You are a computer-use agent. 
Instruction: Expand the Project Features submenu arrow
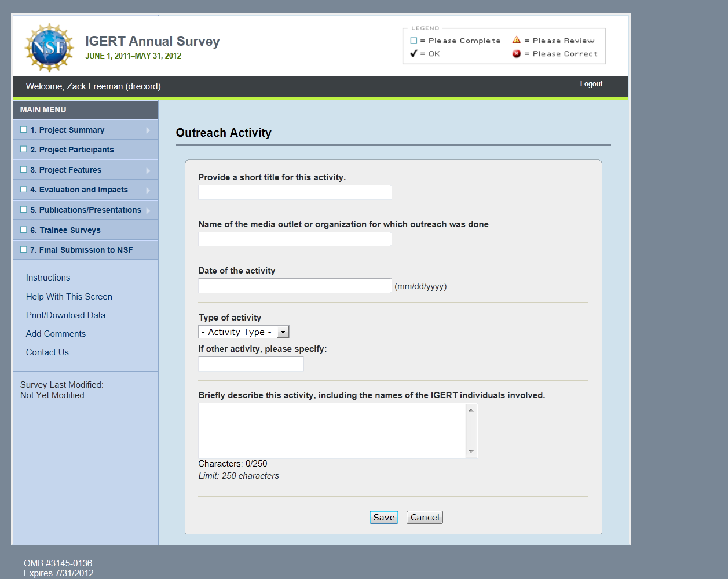point(148,170)
